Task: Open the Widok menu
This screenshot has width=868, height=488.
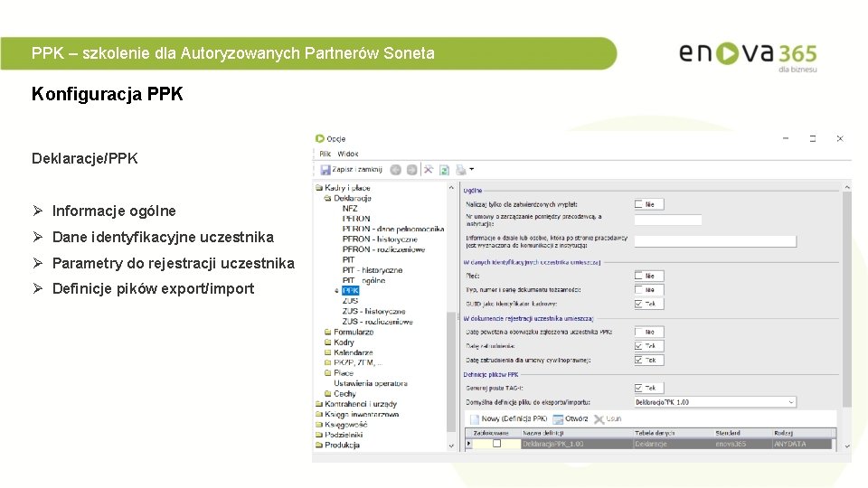Action: [x=347, y=154]
